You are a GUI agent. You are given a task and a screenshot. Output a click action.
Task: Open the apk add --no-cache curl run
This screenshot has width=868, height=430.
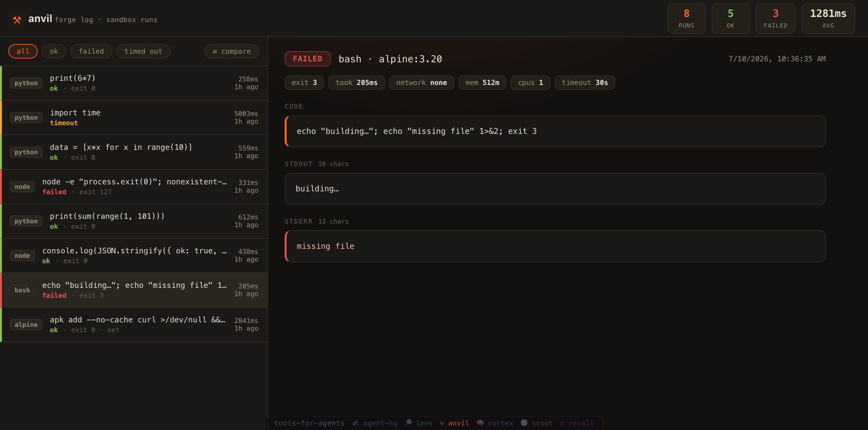pyautogui.click(x=134, y=325)
